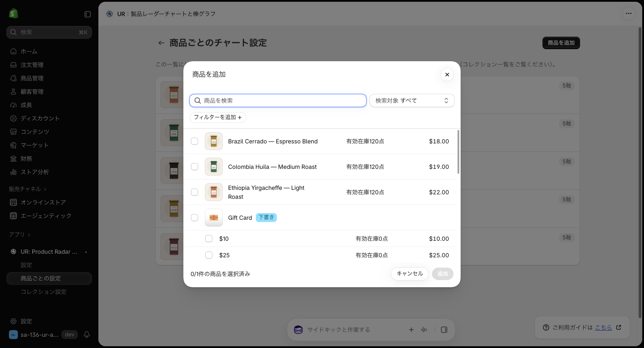Viewport: 644px width, 348px height.
Task: Check the $25 variant checkbox
Action: (x=209, y=255)
